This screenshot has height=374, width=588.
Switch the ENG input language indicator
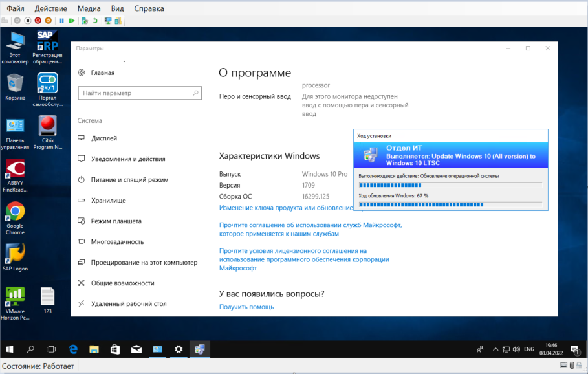click(x=528, y=349)
